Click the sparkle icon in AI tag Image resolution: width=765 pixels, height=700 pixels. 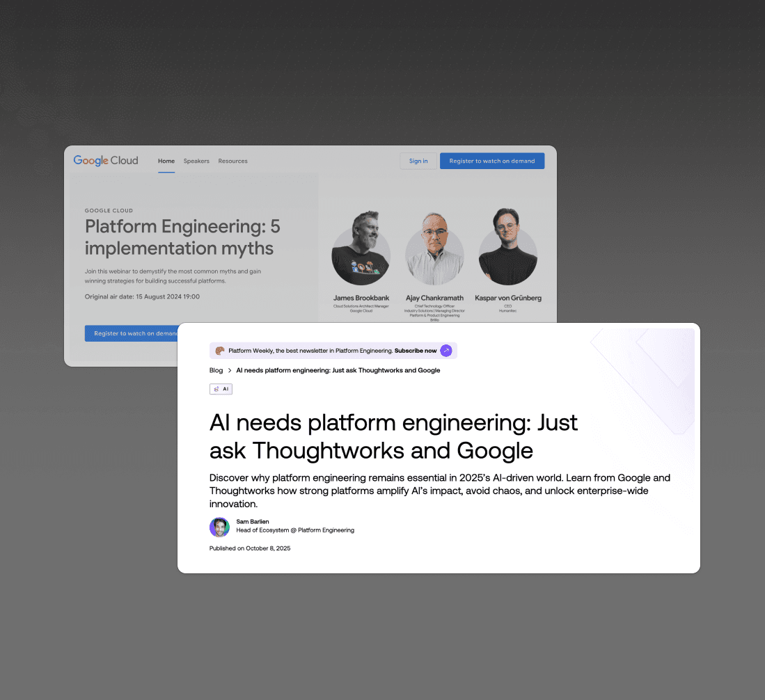216,389
